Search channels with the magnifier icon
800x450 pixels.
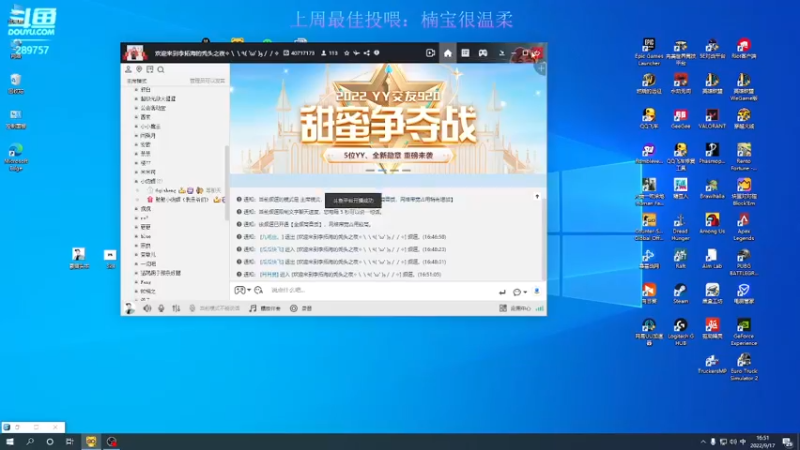click(161, 69)
